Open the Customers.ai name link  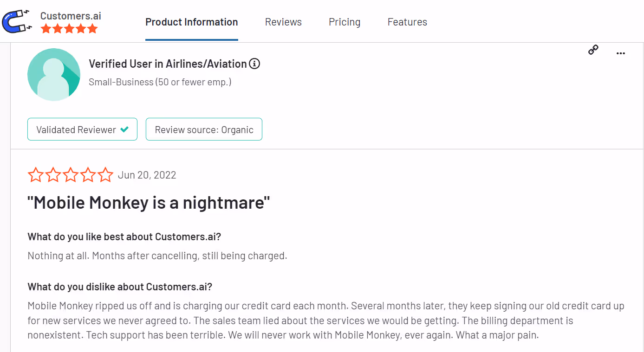click(x=70, y=16)
